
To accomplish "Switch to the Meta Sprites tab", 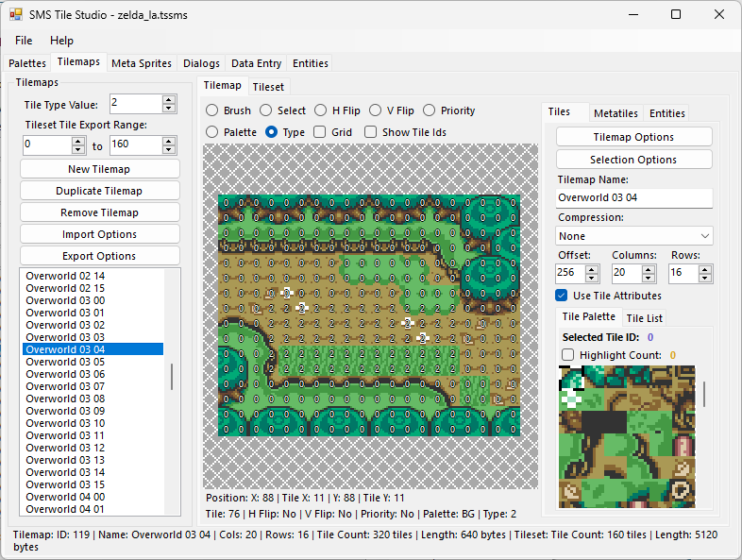I will [142, 63].
